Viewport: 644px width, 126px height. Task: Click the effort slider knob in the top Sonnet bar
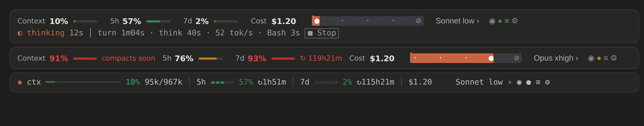point(317,21)
